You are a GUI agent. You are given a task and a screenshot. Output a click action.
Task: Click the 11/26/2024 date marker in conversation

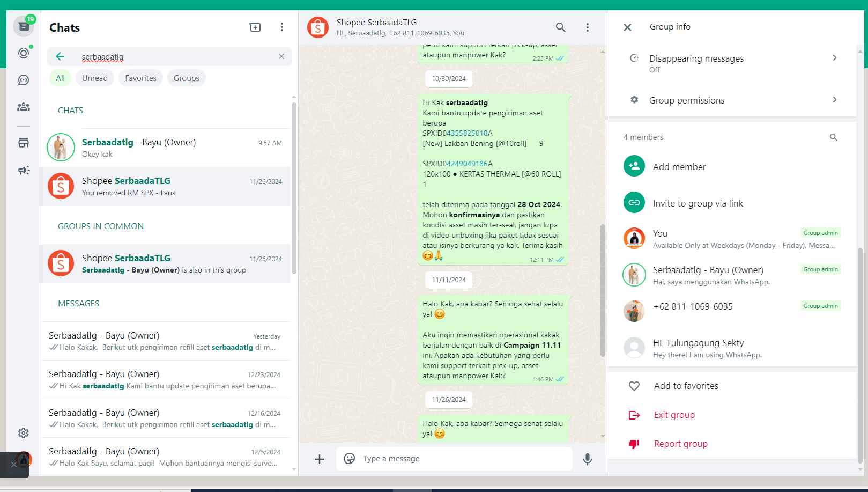[x=449, y=400]
